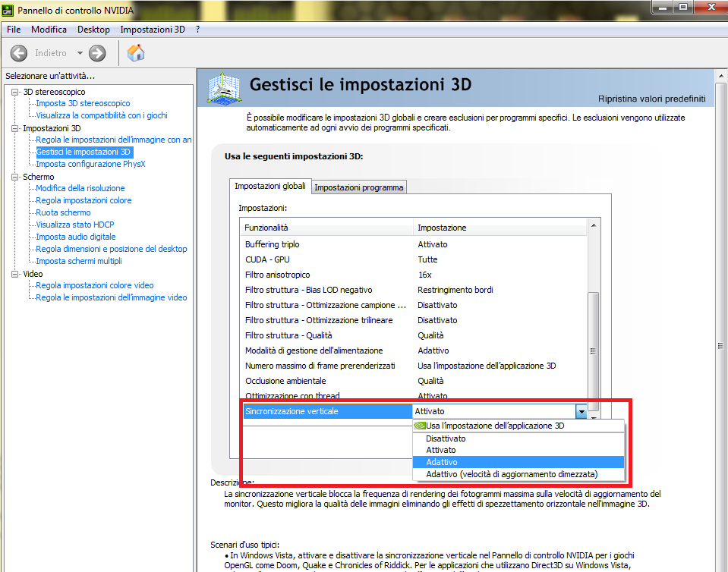Collapse the Schermo tree section
This screenshot has height=572, width=728.
pos(15,177)
